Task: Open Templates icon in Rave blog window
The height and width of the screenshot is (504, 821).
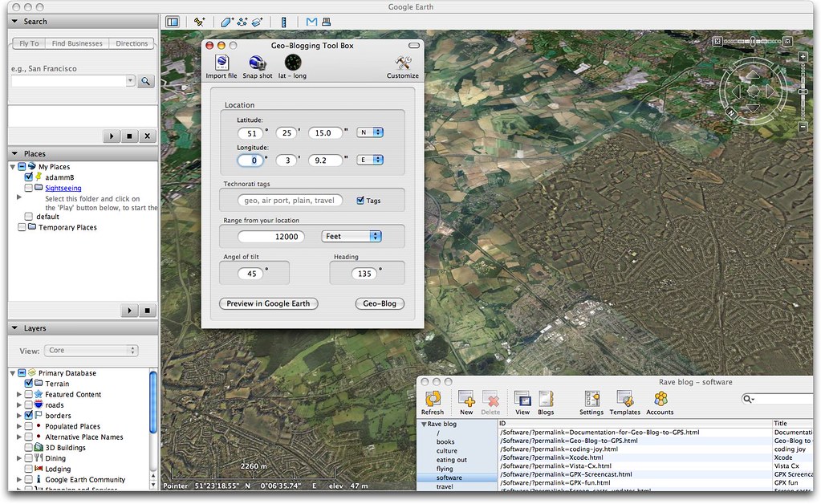Action: tap(624, 399)
